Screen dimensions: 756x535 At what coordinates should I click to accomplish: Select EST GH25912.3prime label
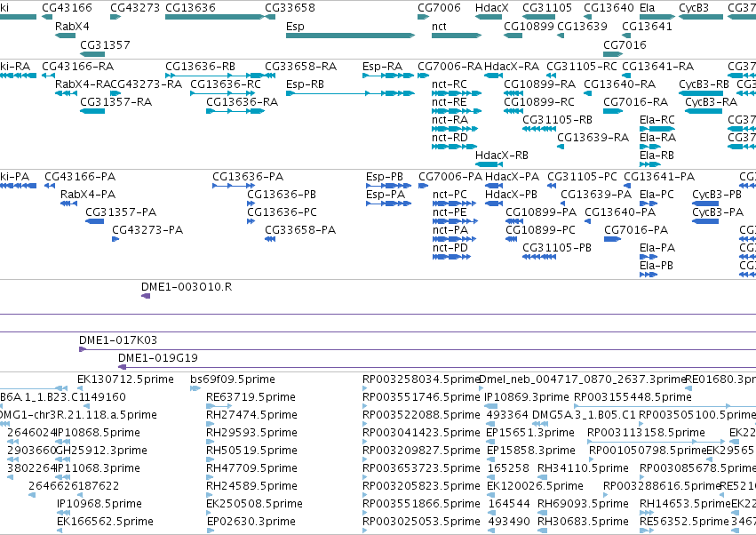tap(102, 451)
